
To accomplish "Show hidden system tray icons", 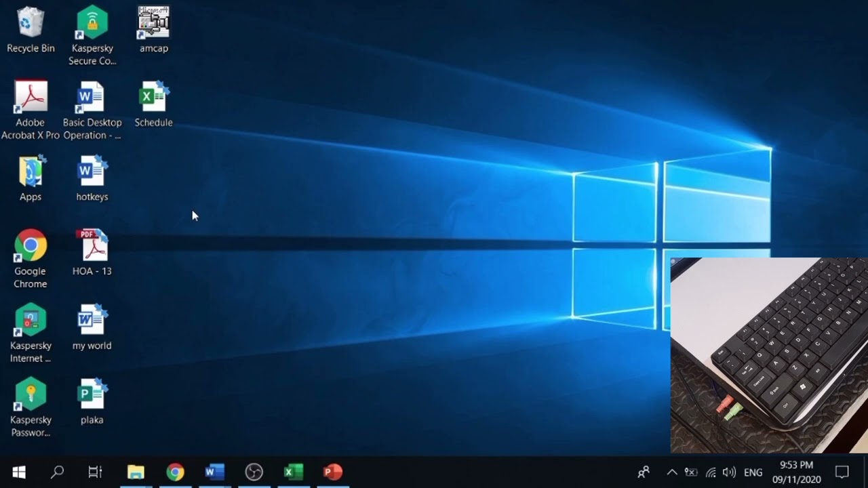I will (672, 472).
